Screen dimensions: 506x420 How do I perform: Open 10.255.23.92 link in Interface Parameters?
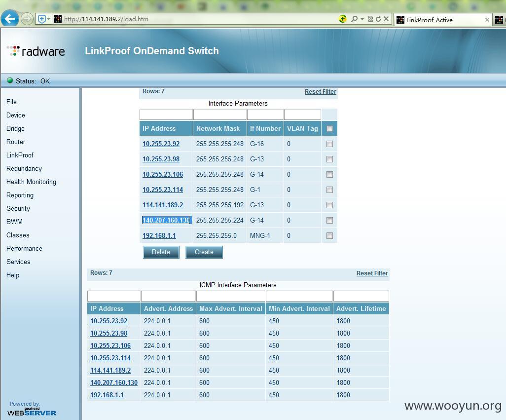coord(161,144)
